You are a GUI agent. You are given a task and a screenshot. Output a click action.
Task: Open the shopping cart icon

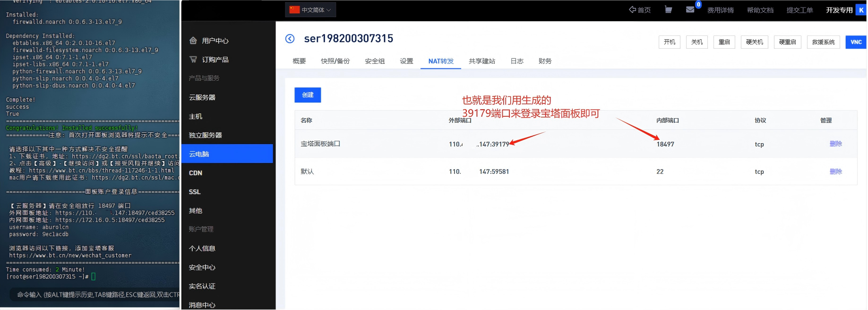coord(668,9)
